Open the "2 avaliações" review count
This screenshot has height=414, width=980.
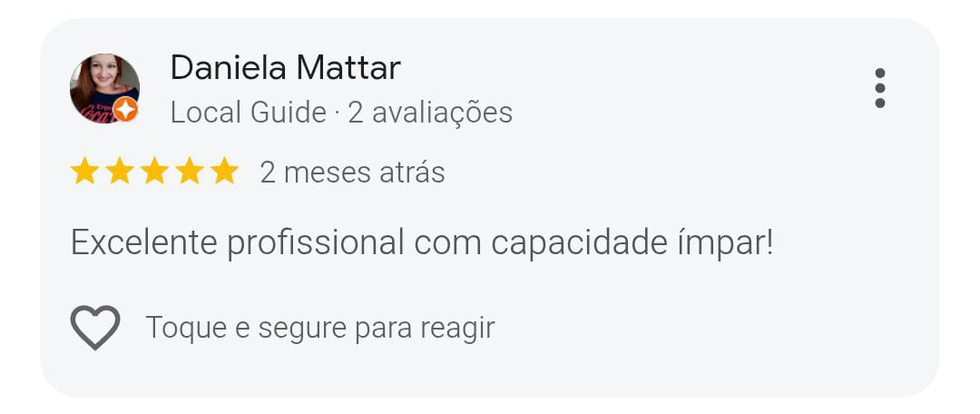click(x=430, y=113)
